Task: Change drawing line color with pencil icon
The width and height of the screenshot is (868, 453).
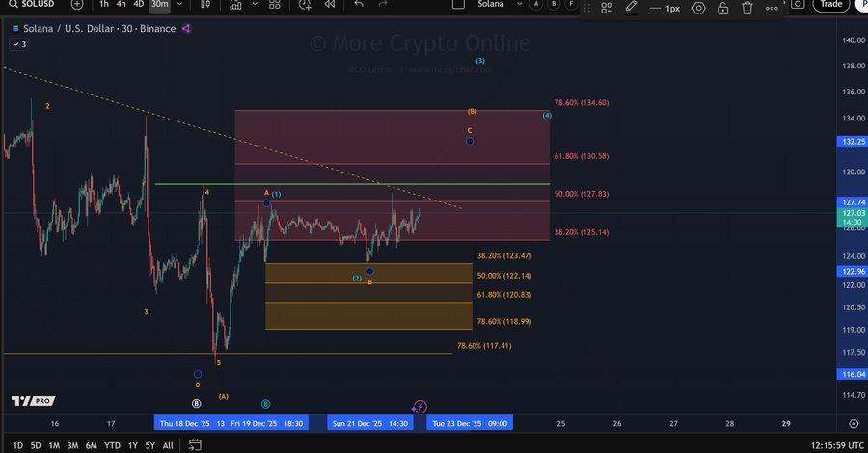Action: [631, 8]
